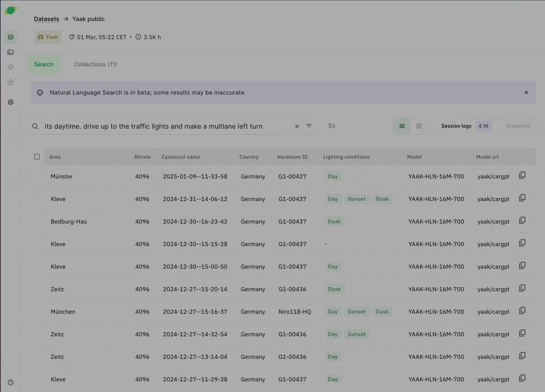
Task: Open the search filter options
Action: tap(309, 126)
